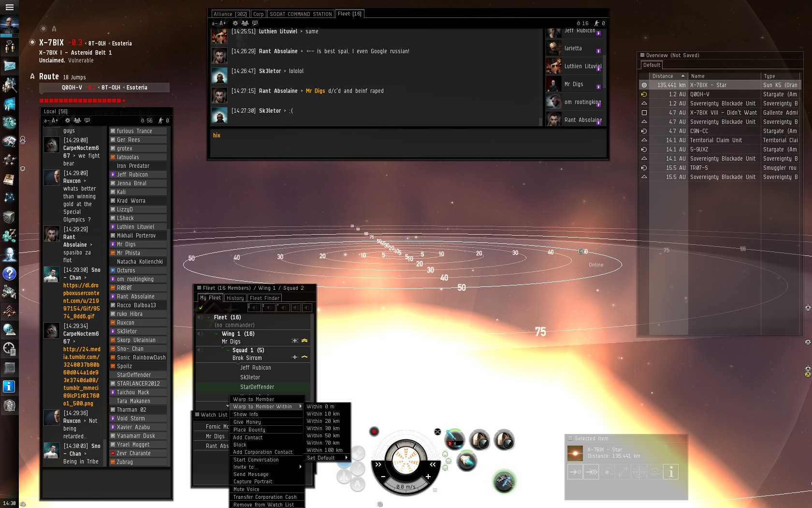Switch to the Alliance [302] chat tab
The image size is (812, 508).
[x=230, y=14]
